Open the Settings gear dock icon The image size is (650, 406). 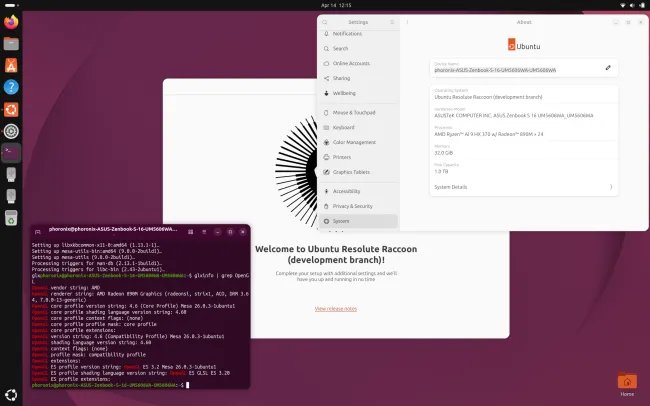11,131
